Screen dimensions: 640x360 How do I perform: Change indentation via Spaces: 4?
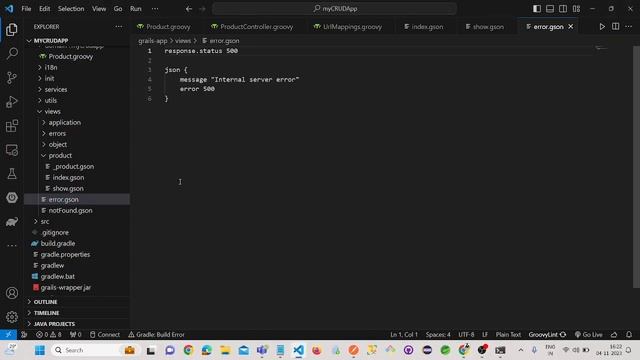tap(438, 335)
